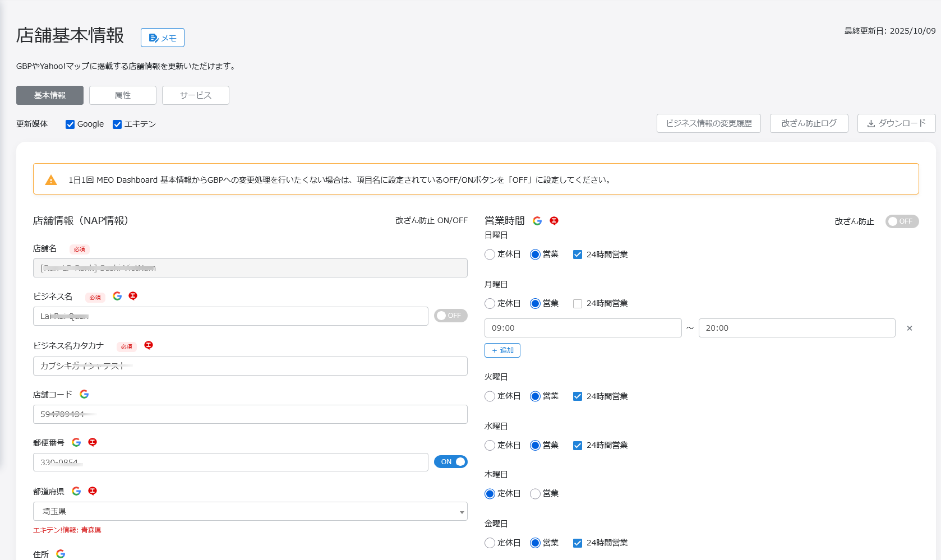This screenshot has width=941, height=560.
Task: Uncheck the Google update media checkbox
Action: [70, 124]
